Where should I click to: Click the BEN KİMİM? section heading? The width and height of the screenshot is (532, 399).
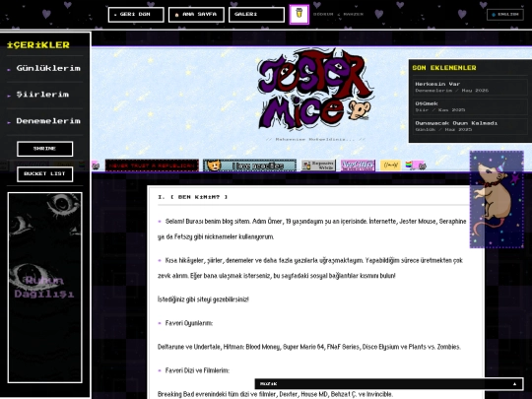(x=193, y=197)
